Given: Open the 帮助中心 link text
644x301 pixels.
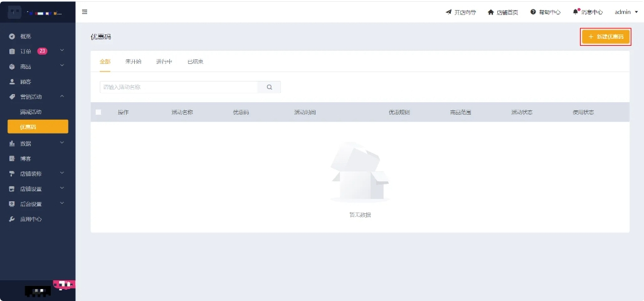Looking at the screenshot, I should click(549, 13).
